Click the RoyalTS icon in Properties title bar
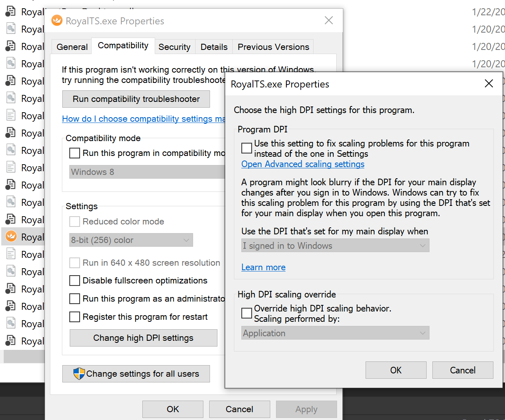The width and height of the screenshot is (505, 420). [57, 20]
